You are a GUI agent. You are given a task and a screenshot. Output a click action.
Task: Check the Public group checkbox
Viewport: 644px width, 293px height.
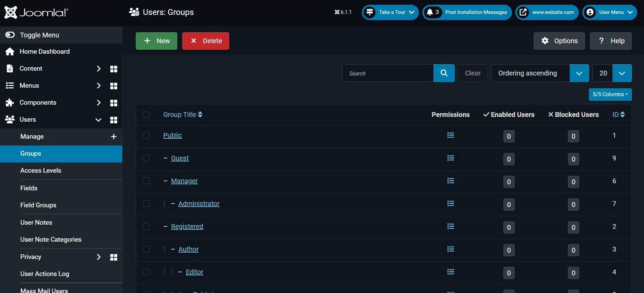146,135
